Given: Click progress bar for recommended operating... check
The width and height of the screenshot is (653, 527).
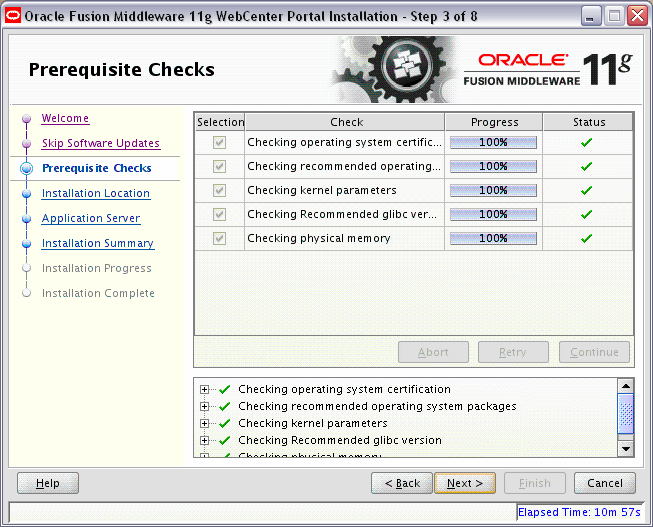Looking at the screenshot, I should click(493, 167).
